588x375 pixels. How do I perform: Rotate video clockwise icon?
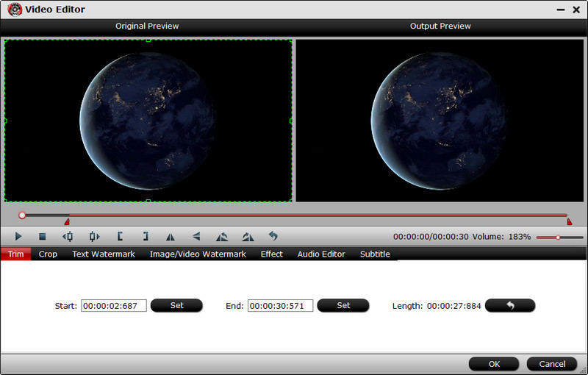[248, 237]
